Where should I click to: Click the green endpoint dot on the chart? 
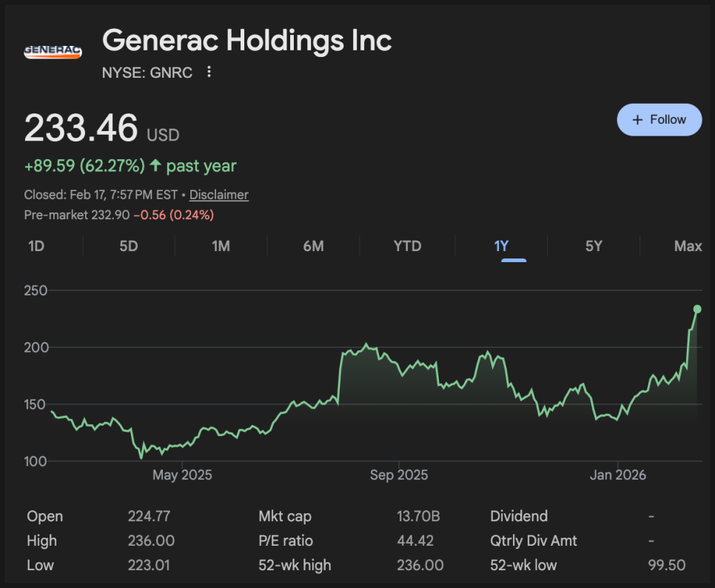click(697, 309)
